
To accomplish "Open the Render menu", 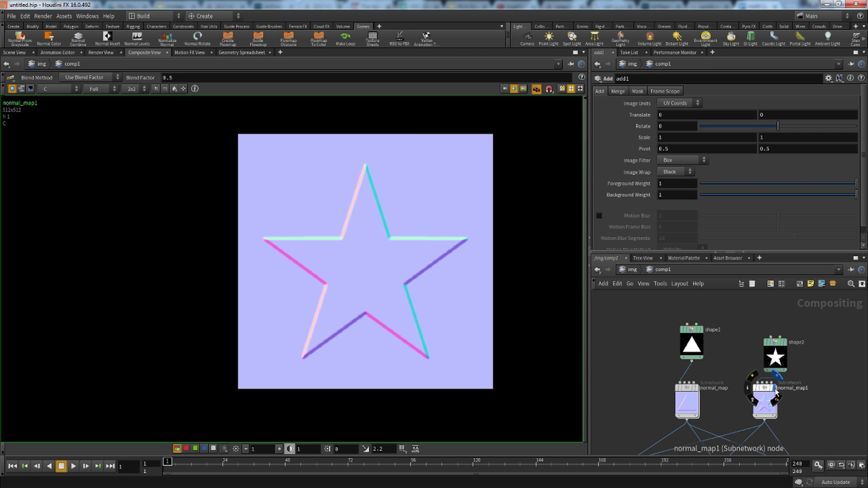I will [x=43, y=16].
